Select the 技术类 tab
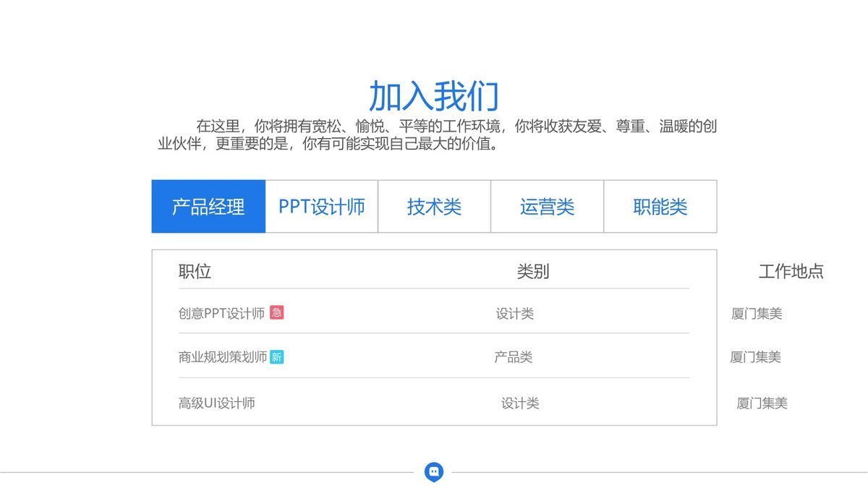 pyautogui.click(x=434, y=207)
